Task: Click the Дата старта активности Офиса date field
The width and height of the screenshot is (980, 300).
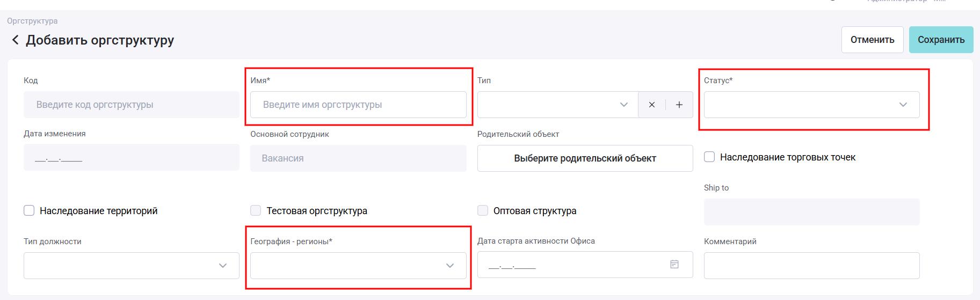Action: pyautogui.click(x=569, y=266)
